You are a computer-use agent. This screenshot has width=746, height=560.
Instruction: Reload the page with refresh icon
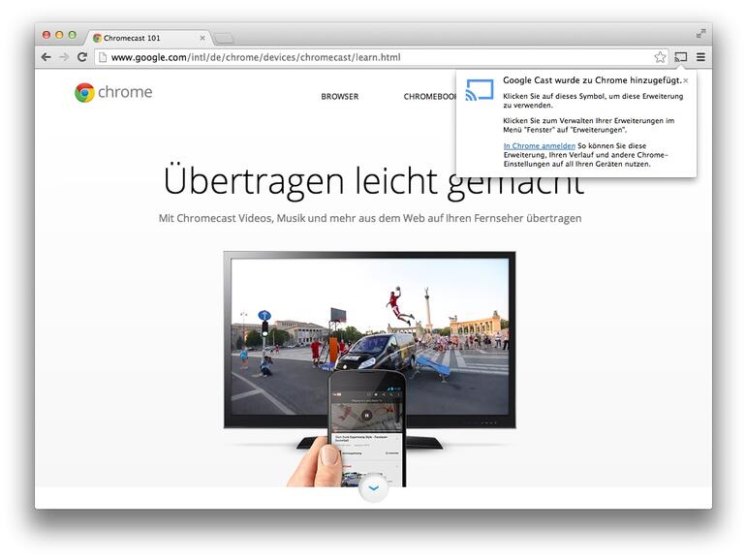81,57
